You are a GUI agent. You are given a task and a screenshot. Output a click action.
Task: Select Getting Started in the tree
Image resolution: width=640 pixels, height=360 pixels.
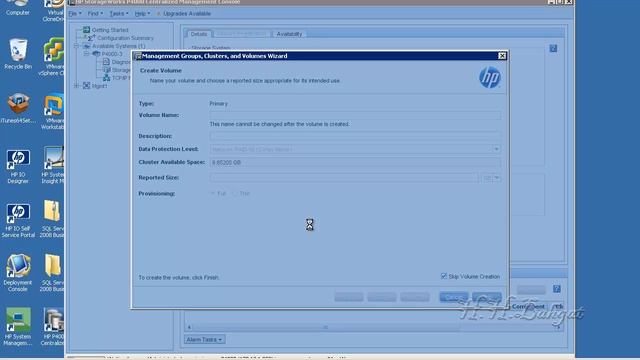(110, 30)
